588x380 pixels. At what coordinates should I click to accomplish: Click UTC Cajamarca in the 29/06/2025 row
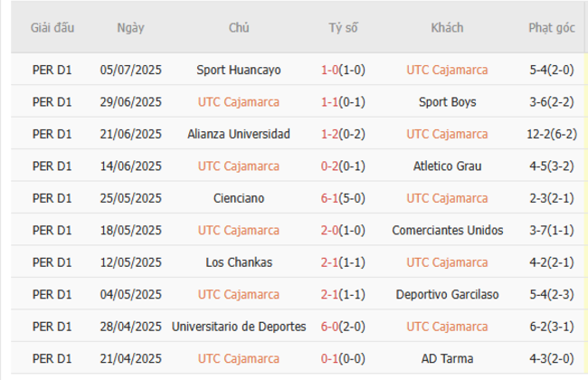(239, 102)
